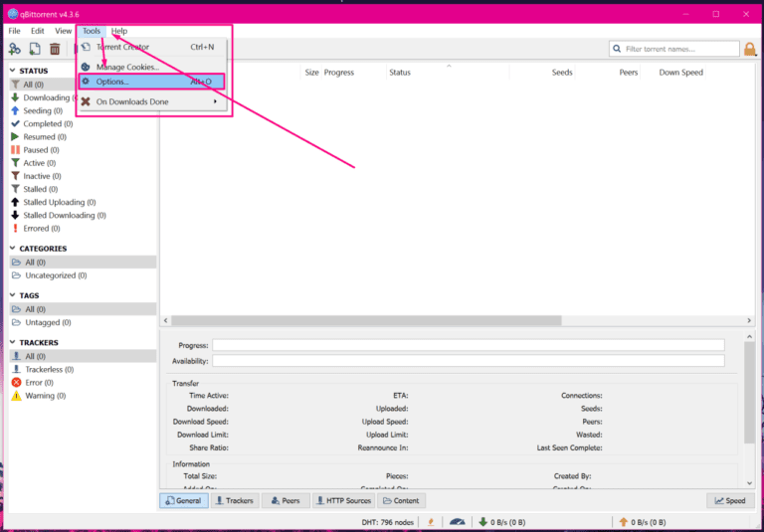Switch to the HTTP Sources tab
Screen dimensions: 764x532
click(x=343, y=500)
